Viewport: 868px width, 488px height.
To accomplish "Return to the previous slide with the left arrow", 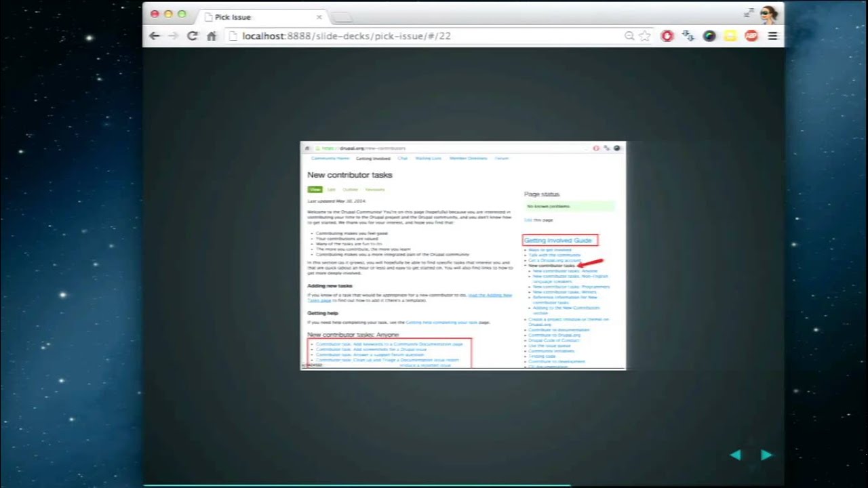I will pyautogui.click(x=736, y=455).
